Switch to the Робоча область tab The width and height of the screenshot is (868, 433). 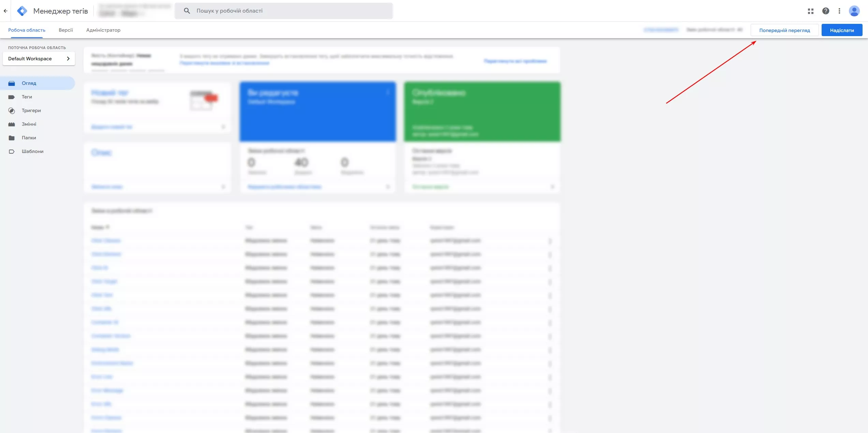click(27, 30)
